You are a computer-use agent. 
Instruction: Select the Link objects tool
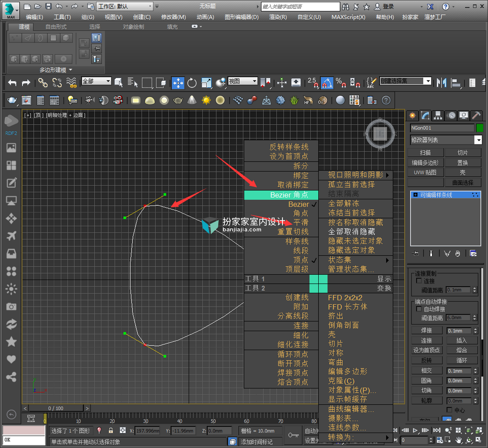43,83
